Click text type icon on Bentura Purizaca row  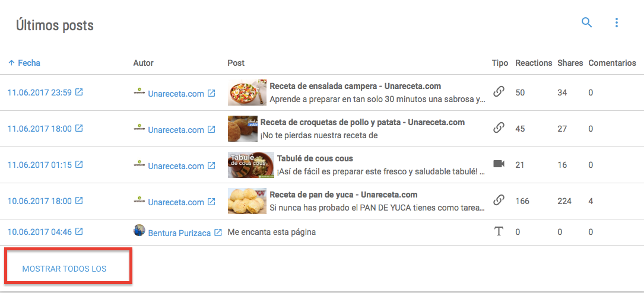[499, 232]
